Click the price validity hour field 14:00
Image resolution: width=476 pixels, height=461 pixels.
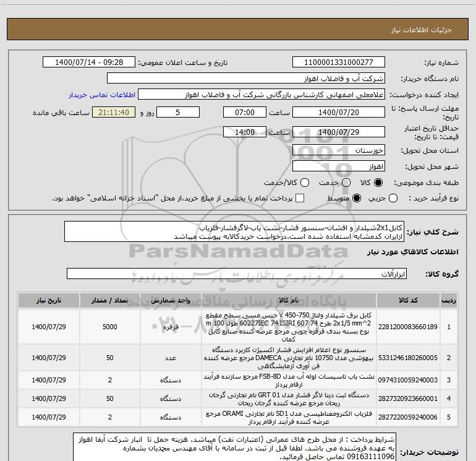(245, 132)
